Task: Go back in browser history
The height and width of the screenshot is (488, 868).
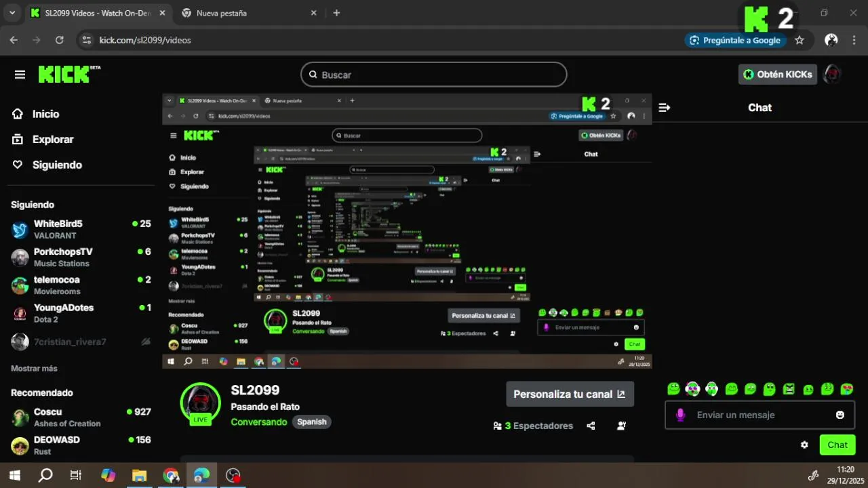Action: [14, 40]
